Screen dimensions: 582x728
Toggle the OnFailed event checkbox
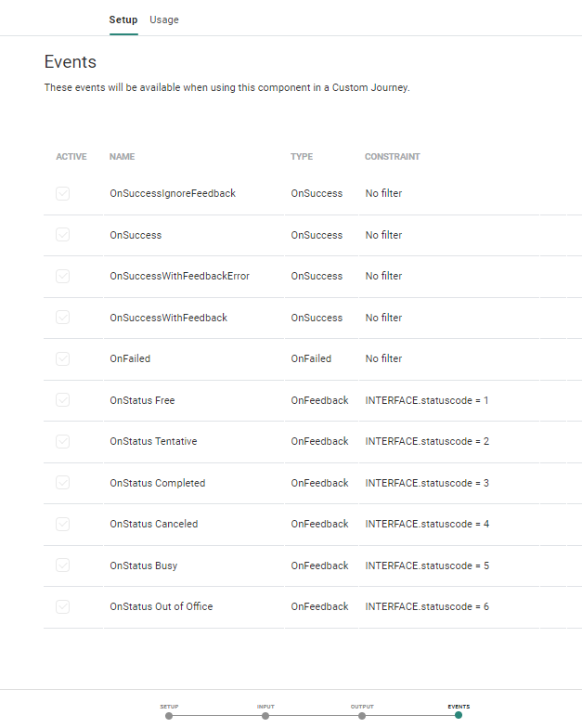[x=62, y=358]
